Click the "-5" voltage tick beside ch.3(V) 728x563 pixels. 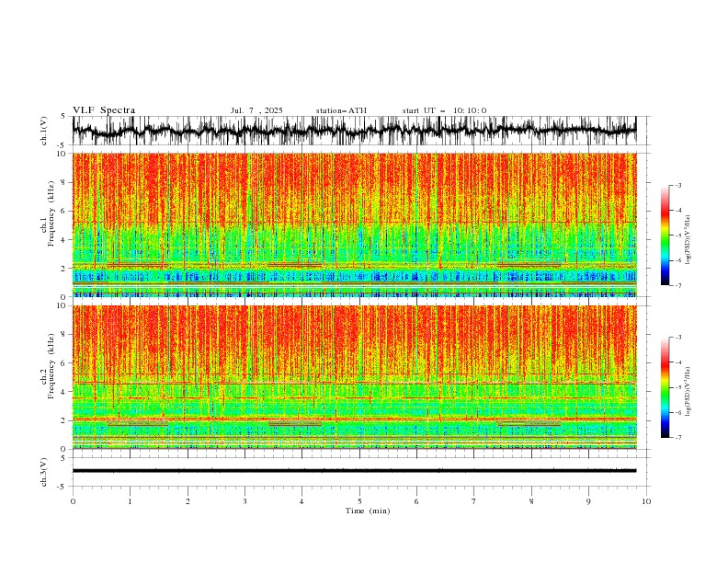(x=62, y=487)
